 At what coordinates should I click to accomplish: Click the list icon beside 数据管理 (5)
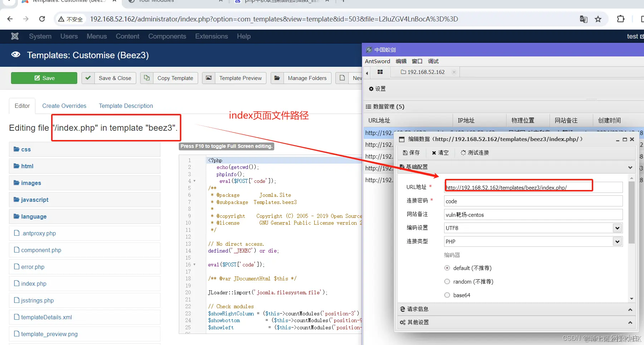pos(368,106)
